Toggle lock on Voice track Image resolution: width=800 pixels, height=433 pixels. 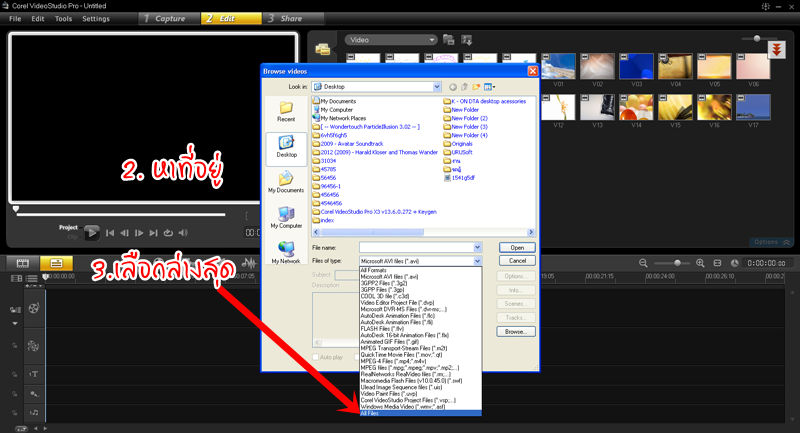pos(14,394)
